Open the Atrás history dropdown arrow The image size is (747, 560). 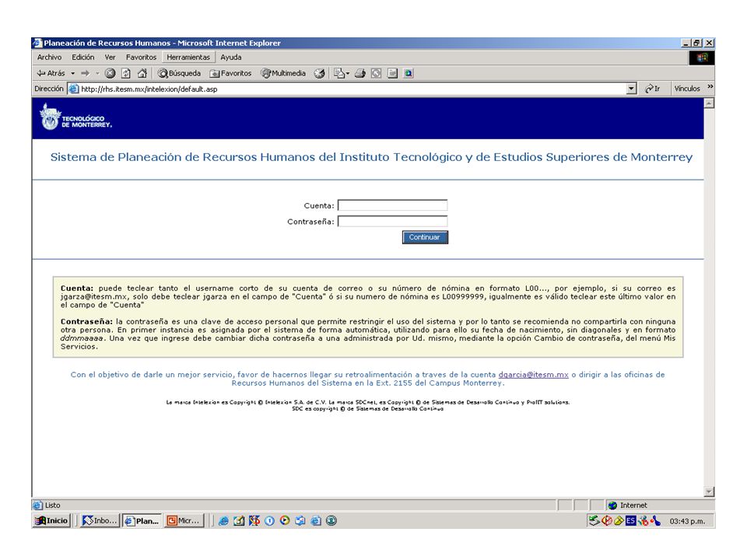pyautogui.click(x=73, y=73)
